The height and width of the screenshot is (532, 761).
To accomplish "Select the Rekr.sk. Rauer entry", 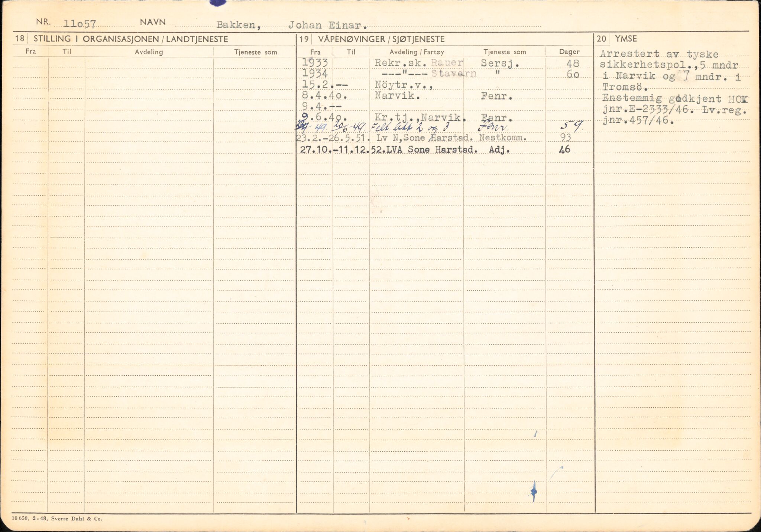I will (x=419, y=63).
